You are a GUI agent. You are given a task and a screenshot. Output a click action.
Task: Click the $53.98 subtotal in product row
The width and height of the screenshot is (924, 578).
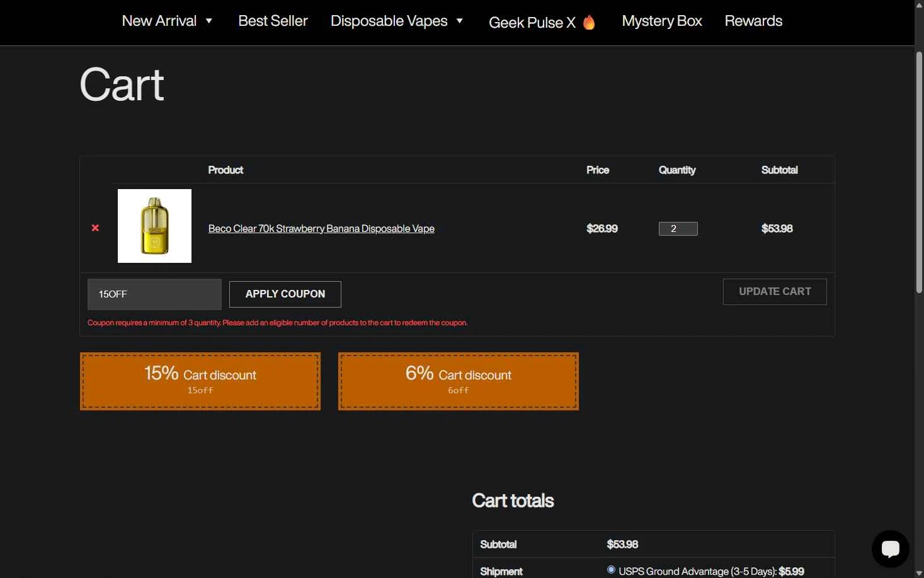pyautogui.click(x=777, y=229)
